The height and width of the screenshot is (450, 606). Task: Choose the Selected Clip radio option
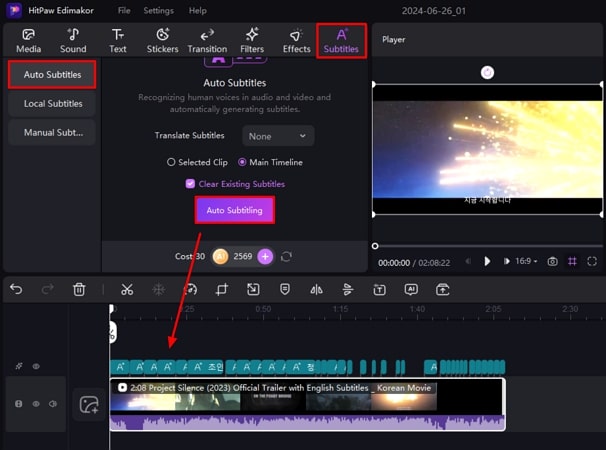197,162
